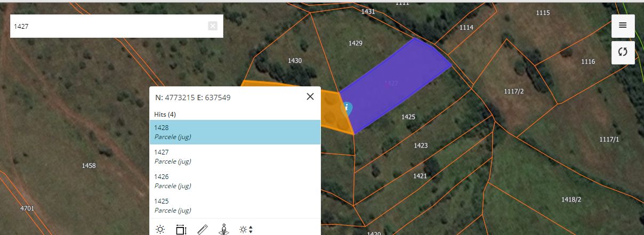Open the sun icon with arrows dropdown
Image resolution: width=644 pixels, height=235 pixels.
pos(246,230)
